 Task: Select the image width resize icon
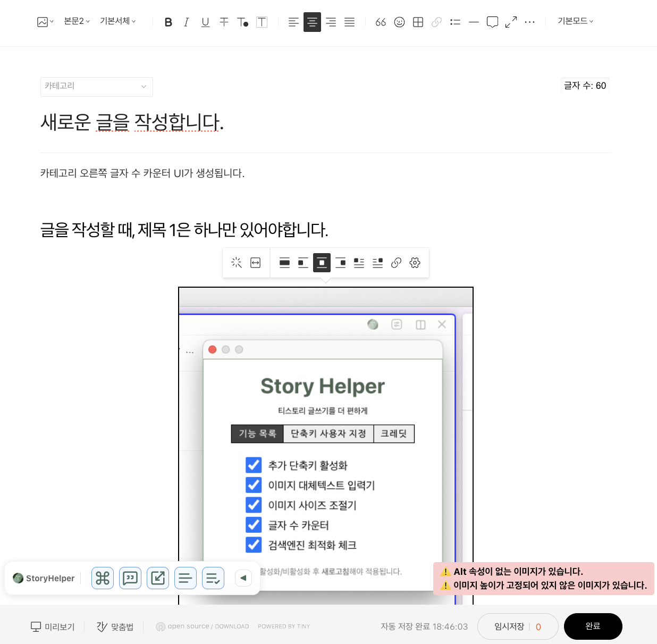[x=256, y=262]
